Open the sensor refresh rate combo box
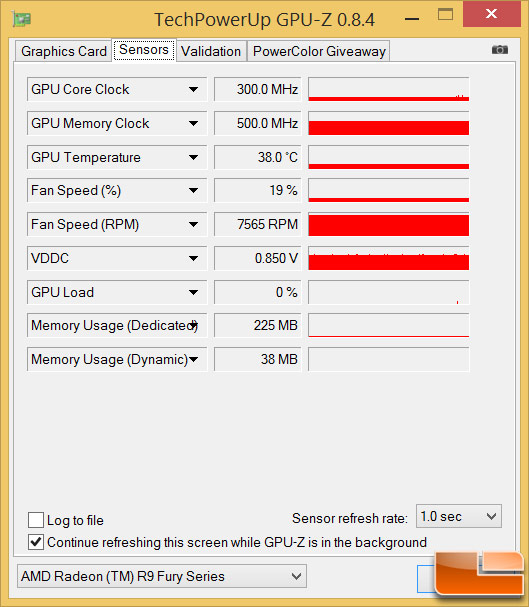This screenshot has height=607, width=529. click(x=459, y=516)
